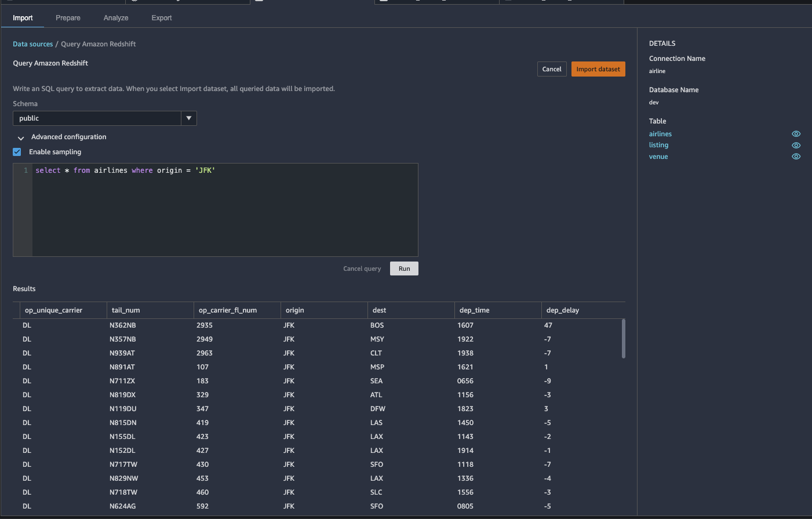Open the Schema dropdown arrow
The height and width of the screenshot is (519, 812).
[188, 118]
